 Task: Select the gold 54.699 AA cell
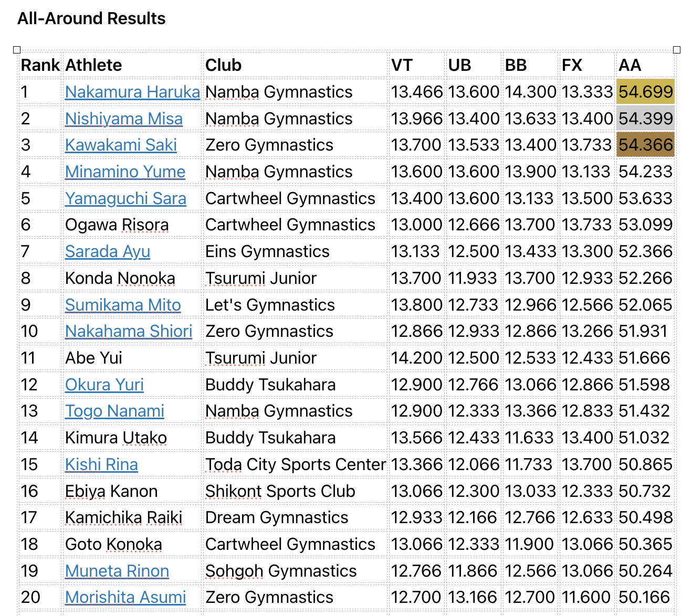tap(645, 92)
